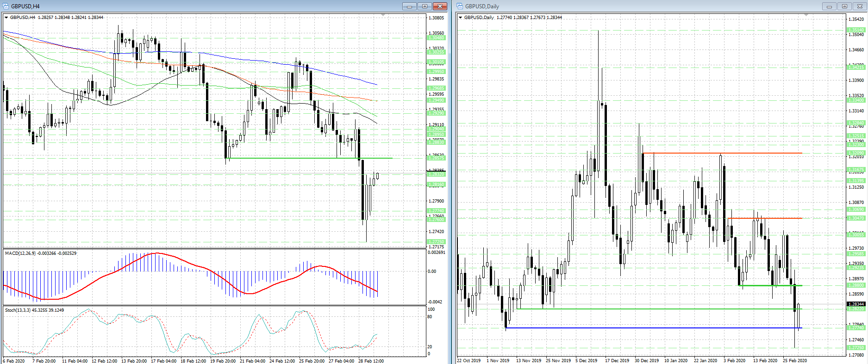Screen dimensions: 868x364
Task: Restore the GBPUSD,H4 chart window
Action: (x=425, y=6)
